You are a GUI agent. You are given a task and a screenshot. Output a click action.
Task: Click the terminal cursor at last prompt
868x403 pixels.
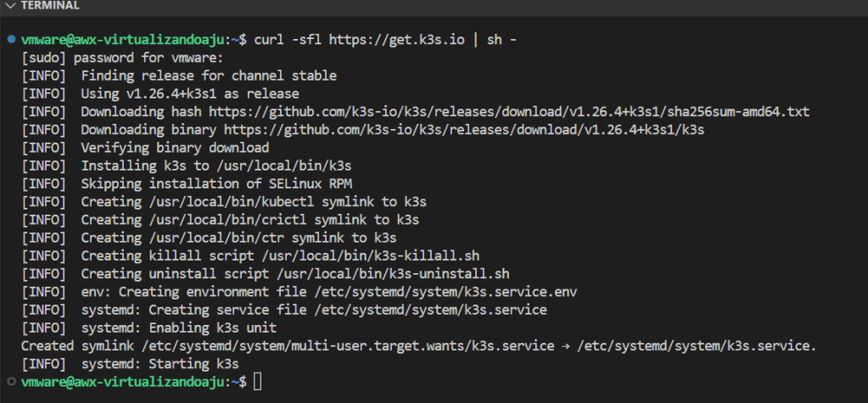257,382
